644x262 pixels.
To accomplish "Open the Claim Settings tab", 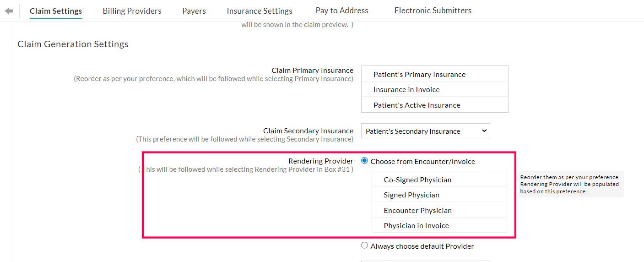I will coord(56,11).
